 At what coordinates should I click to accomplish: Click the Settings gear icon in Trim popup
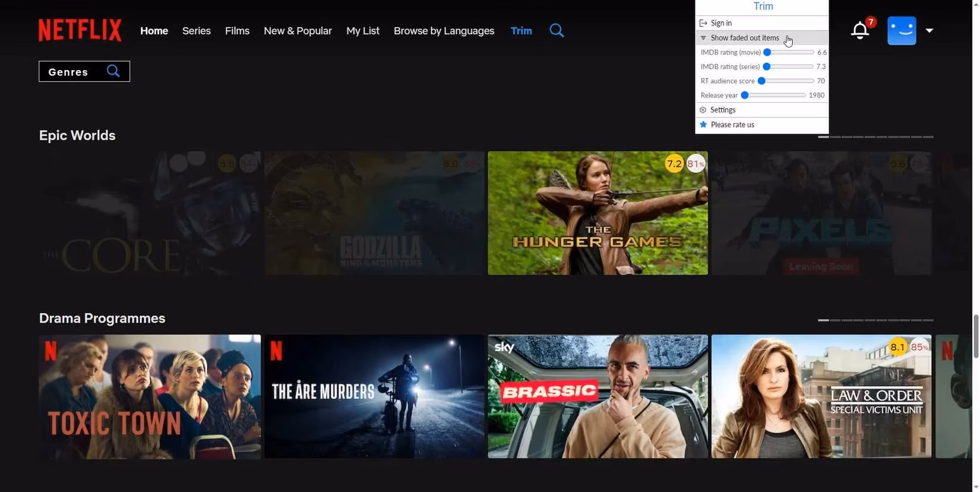(703, 110)
